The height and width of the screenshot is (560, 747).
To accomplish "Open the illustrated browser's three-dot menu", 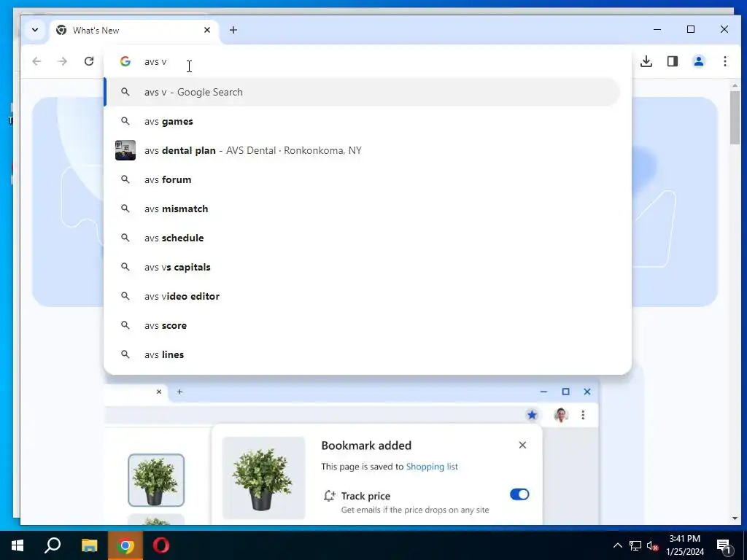I will (583, 415).
